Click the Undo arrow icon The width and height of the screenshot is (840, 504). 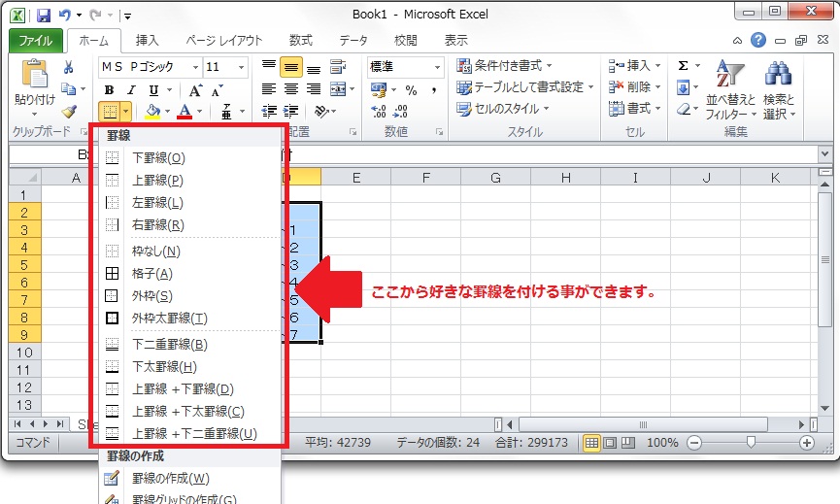[65, 15]
